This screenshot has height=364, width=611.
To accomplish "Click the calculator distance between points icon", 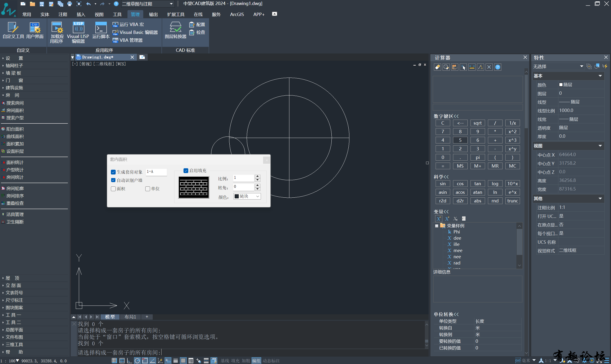I will [472, 67].
